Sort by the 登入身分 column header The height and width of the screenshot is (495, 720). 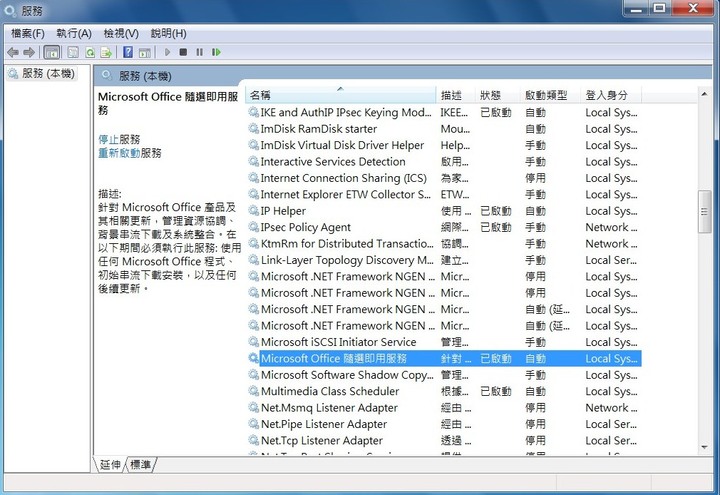[x=611, y=95]
